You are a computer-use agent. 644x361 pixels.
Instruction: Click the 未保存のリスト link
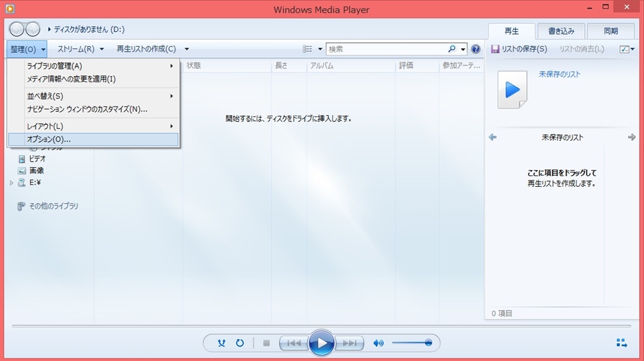(559, 74)
